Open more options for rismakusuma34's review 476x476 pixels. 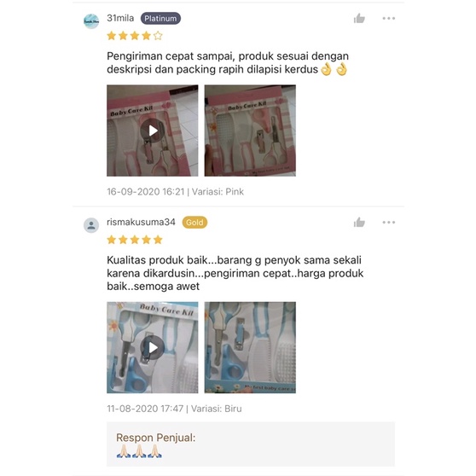tap(389, 222)
